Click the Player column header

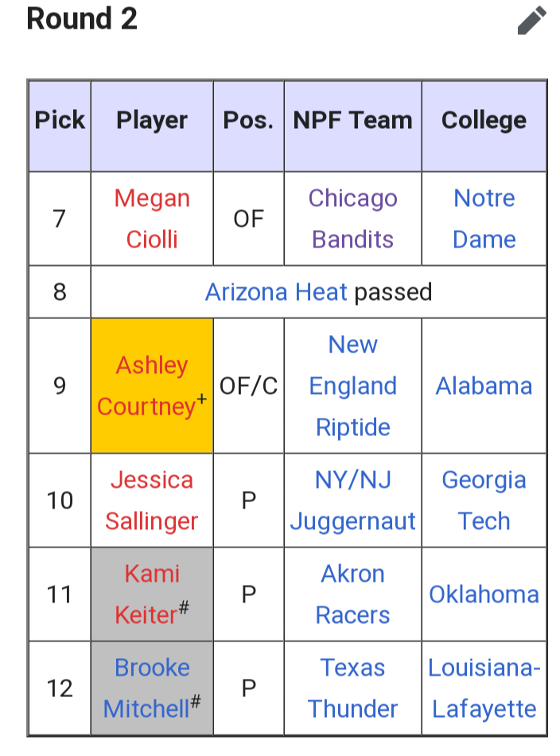(152, 120)
